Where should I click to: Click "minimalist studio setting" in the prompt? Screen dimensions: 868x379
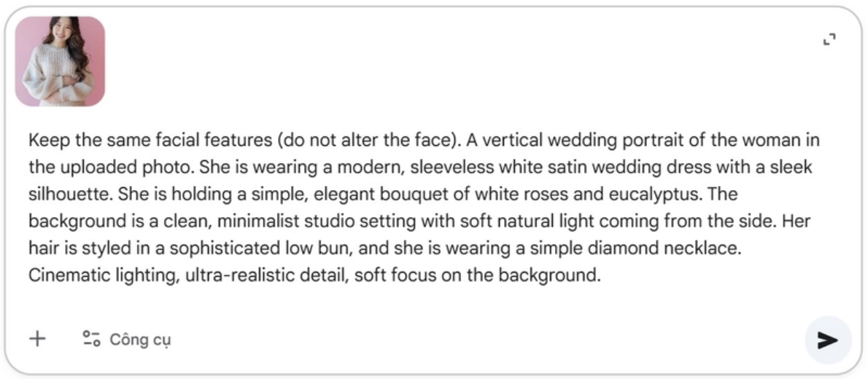pyautogui.click(x=308, y=222)
